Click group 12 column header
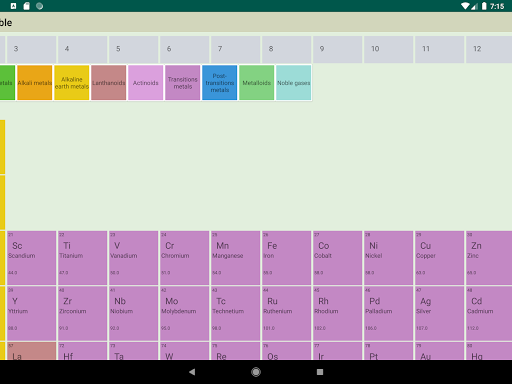The image size is (512, 384). pos(489,49)
